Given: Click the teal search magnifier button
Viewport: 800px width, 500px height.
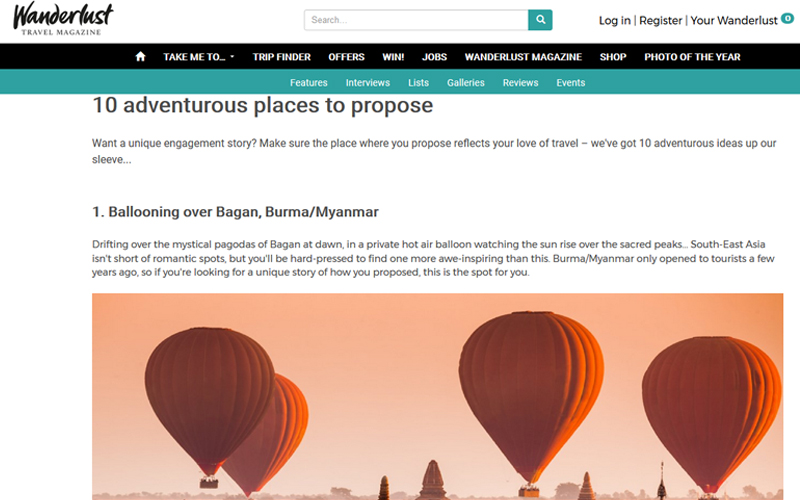Looking at the screenshot, I should tap(540, 20).
